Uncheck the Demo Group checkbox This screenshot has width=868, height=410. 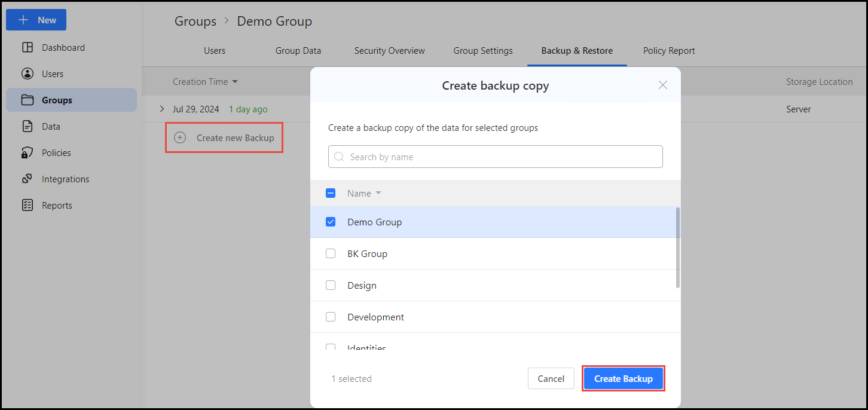(x=331, y=221)
